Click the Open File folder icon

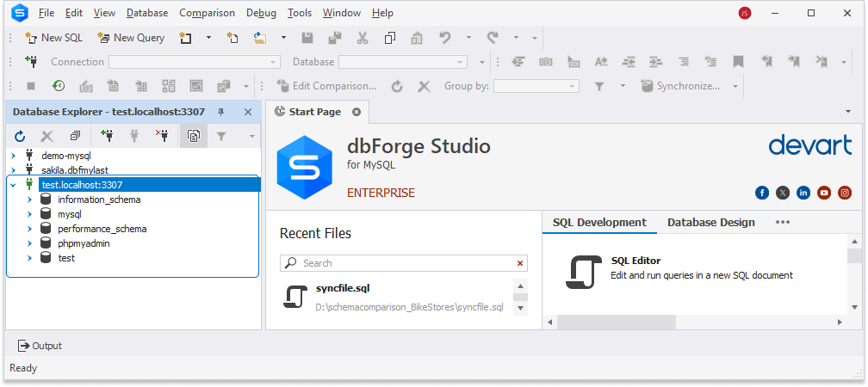coord(260,38)
